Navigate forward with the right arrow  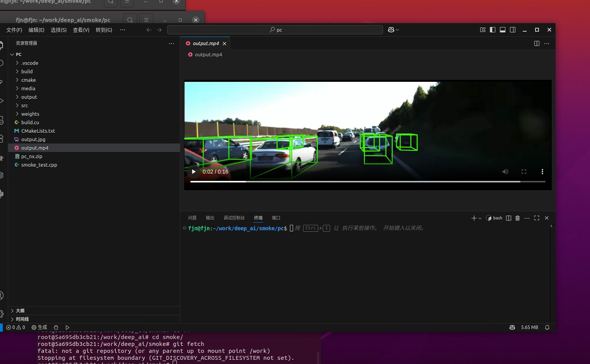click(159, 30)
